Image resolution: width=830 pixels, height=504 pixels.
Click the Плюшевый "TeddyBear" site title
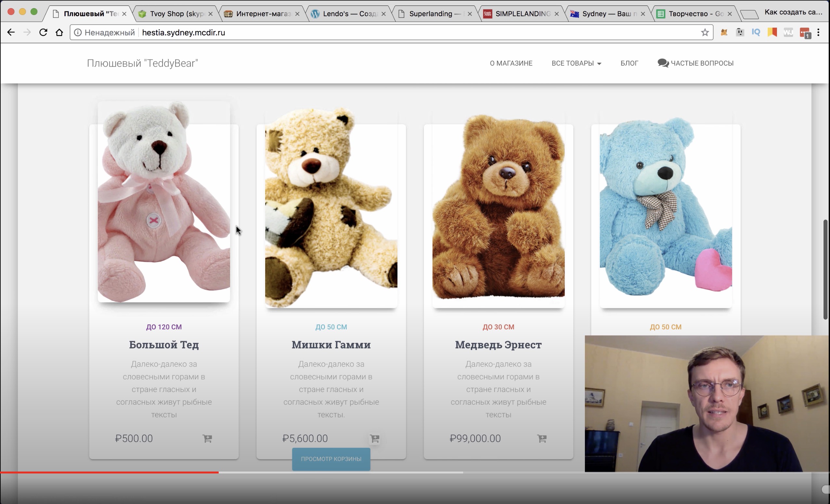pyautogui.click(x=142, y=63)
